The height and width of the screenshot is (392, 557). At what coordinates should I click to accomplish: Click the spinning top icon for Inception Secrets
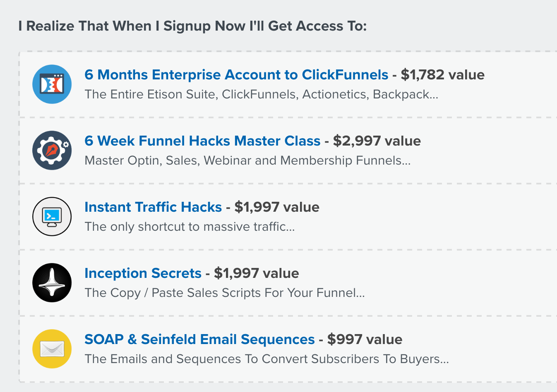click(x=52, y=282)
